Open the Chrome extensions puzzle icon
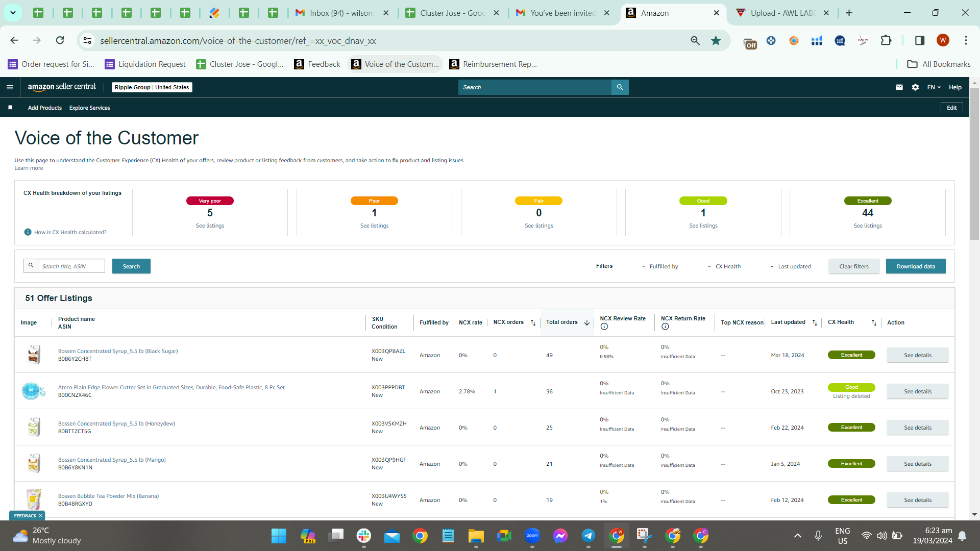 click(x=886, y=40)
